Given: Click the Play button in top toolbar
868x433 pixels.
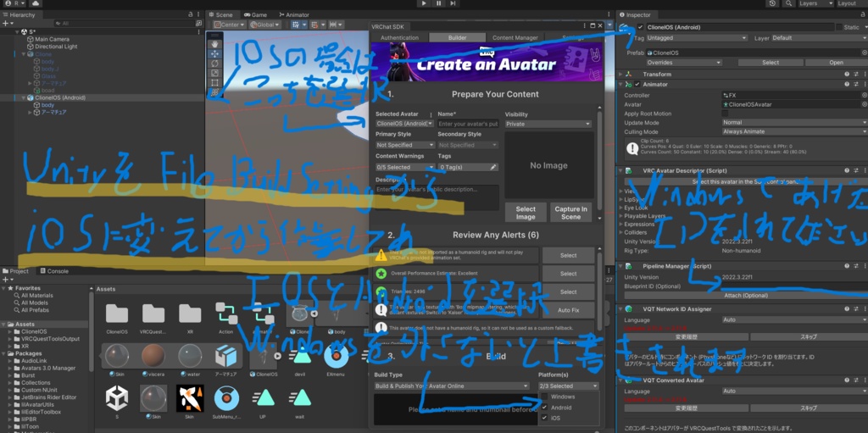Looking at the screenshot, I should click(424, 3).
